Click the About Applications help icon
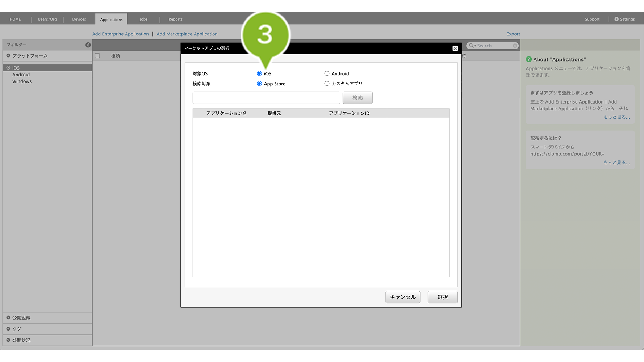 (529, 59)
